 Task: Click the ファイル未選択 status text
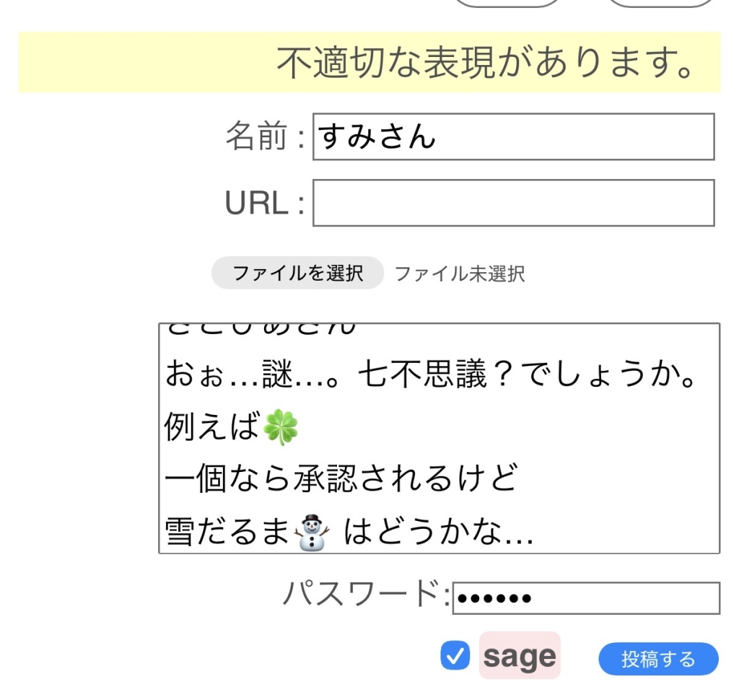(x=460, y=274)
